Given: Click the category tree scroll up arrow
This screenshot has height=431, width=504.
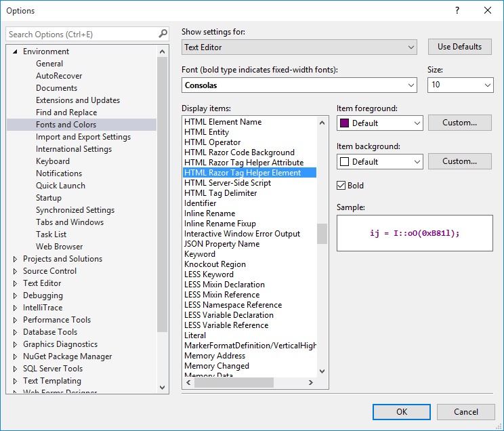Looking at the screenshot, I should 163,52.
